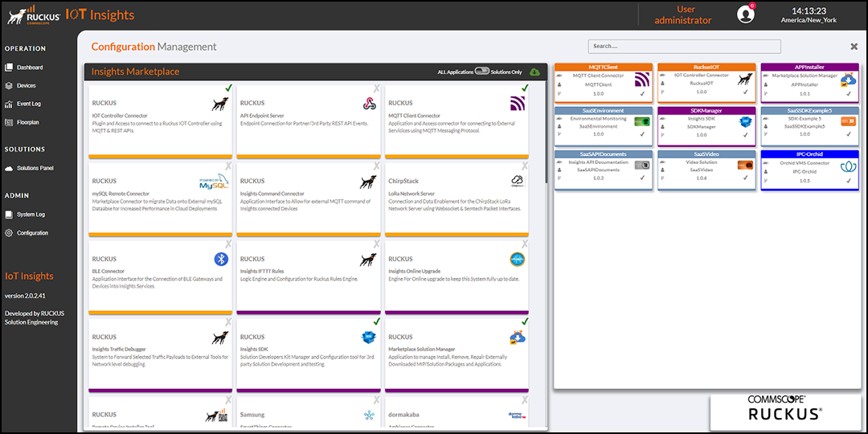The image size is (868, 434).
Task: Click the MQTTClient card header
Action: (x=603, y=67)
